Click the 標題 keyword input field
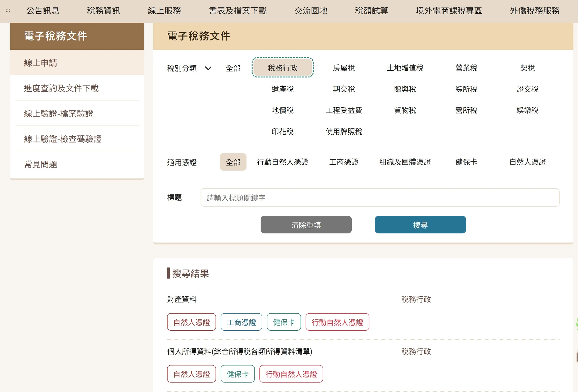The width and height of the screenshot is (578, 392). [x=380, y=197]
